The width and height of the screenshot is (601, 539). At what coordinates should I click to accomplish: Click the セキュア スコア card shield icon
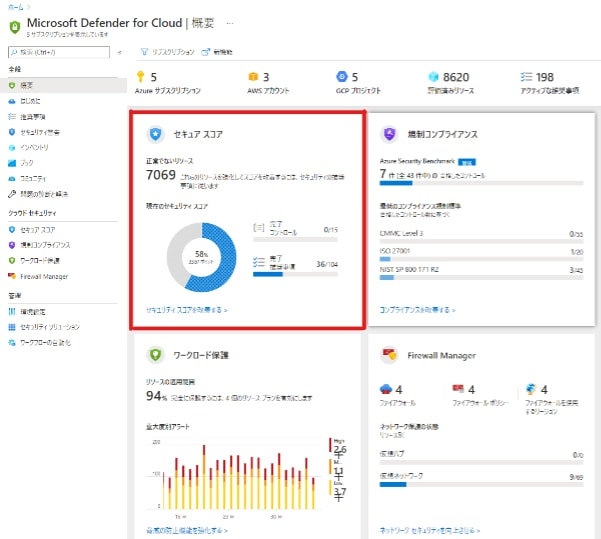[x=155, y=134]
